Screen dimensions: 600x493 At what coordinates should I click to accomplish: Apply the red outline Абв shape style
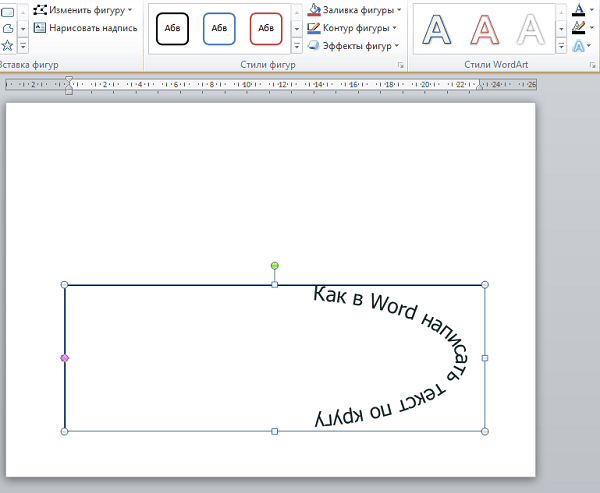266,29
